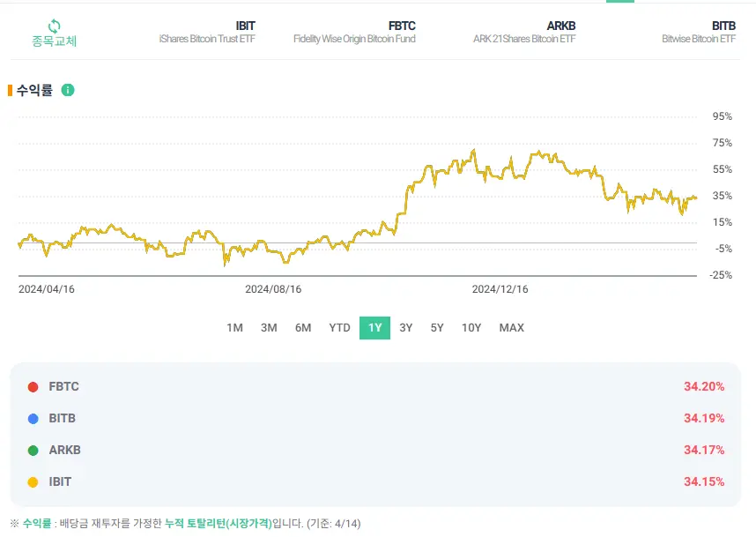
Task: Select the IBIT iShares Bitcoin Trust ETF header
Action: coord(207,32)
